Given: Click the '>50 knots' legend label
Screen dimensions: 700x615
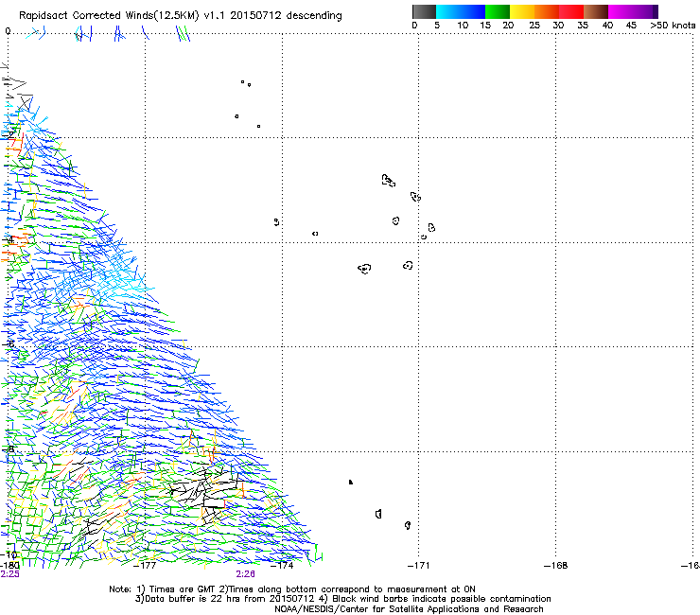Looking at the screenshot, I should tap(673, 25).
